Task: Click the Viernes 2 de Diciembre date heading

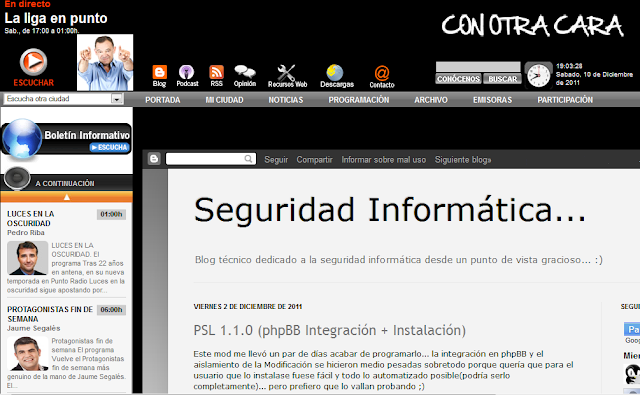Action: click(248, 306)
